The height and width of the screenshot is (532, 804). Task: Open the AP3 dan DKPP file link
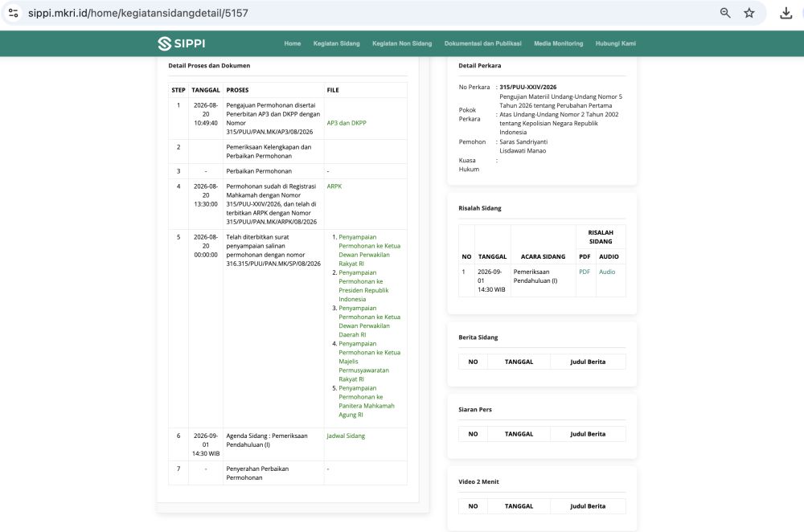[x=347, y=123]
